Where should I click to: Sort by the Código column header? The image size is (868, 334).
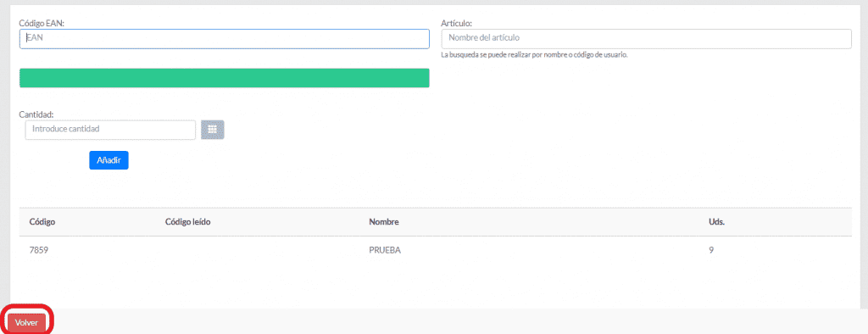click(x=42, y=222)
